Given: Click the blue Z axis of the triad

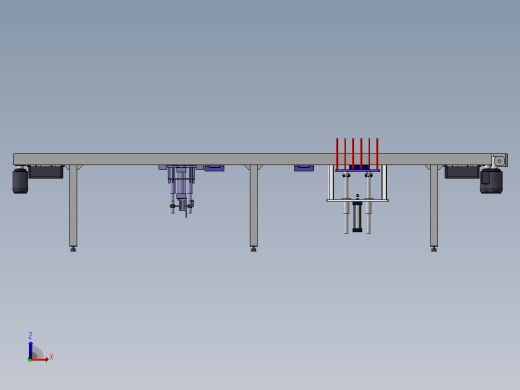Looking at the screenshot, I should (30, 350).
